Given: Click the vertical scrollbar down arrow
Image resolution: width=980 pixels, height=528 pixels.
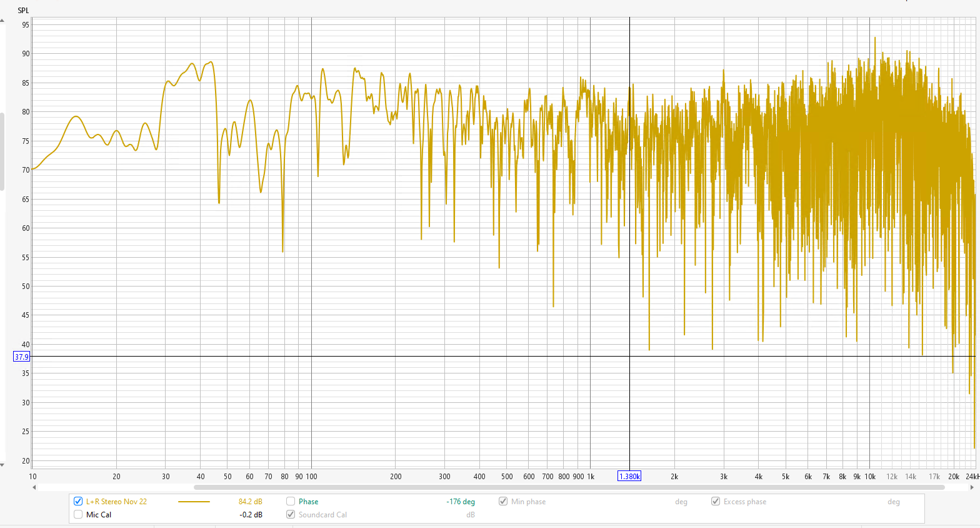Looking at the screenshot, I should pos(2,465).
